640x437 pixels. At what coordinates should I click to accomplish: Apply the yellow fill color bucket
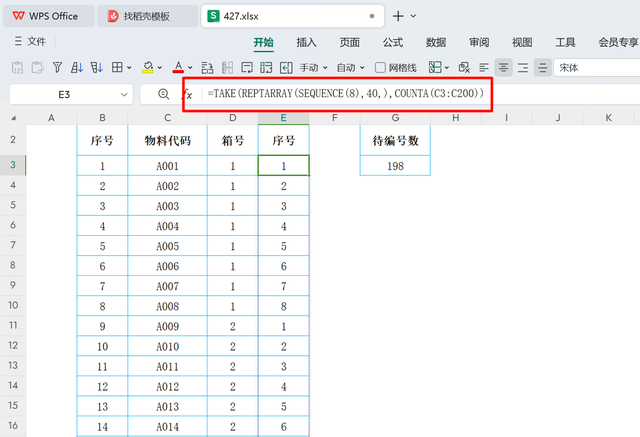148,67
